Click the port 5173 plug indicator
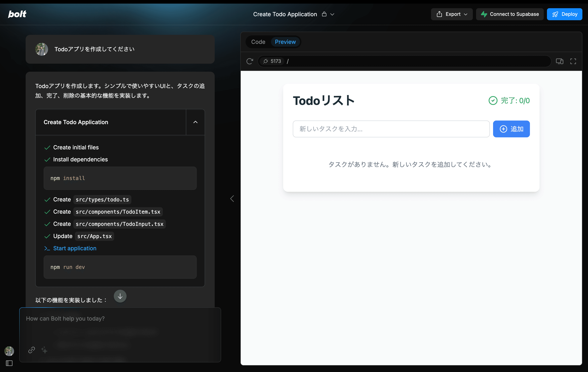 point(272,61)
